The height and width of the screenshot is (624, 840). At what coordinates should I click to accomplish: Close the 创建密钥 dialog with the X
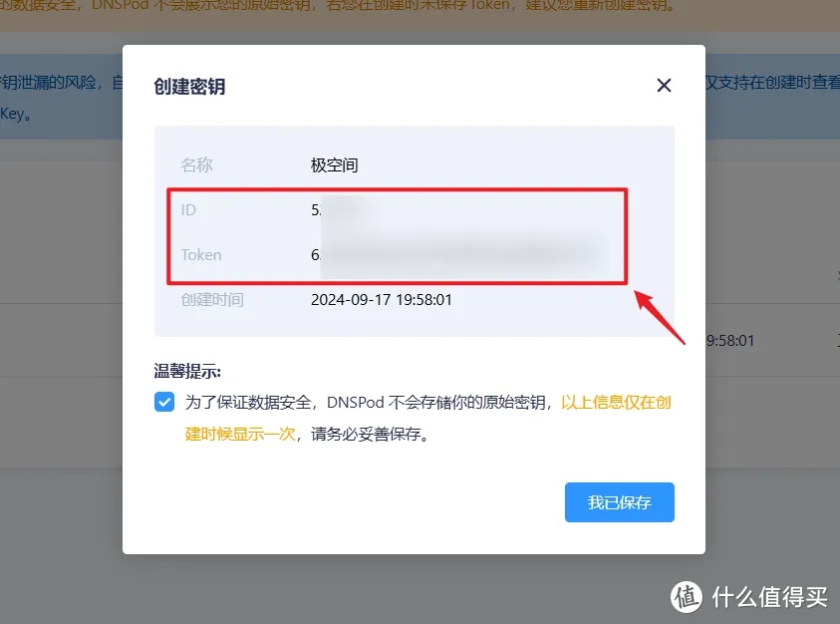coord(664,86)
